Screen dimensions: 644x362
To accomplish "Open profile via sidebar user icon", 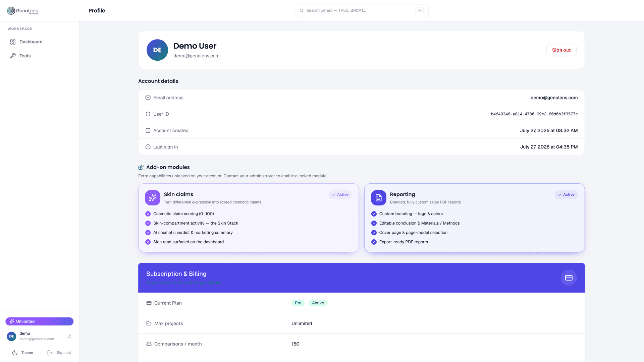I will (70, 336).
